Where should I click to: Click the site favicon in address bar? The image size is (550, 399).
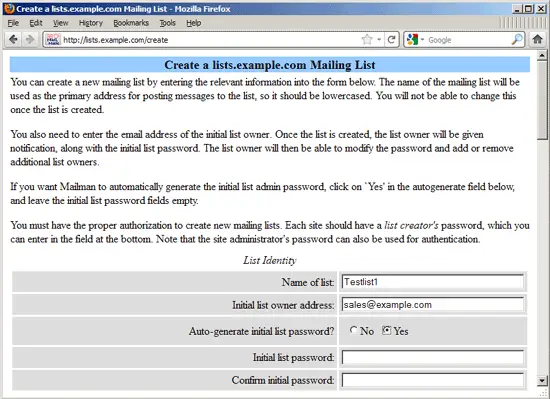pyautogui.click(x=53, y=40)
